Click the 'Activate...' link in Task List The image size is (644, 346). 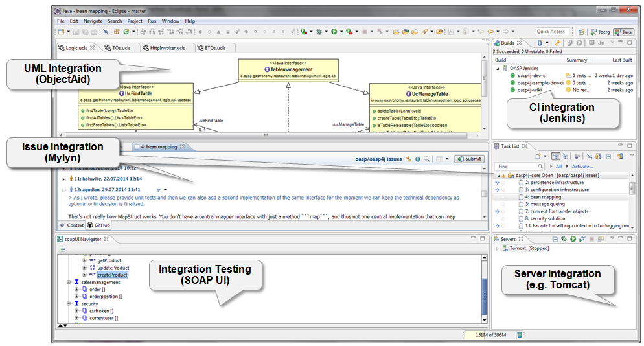pyautogui.click(x=582, y=167)
